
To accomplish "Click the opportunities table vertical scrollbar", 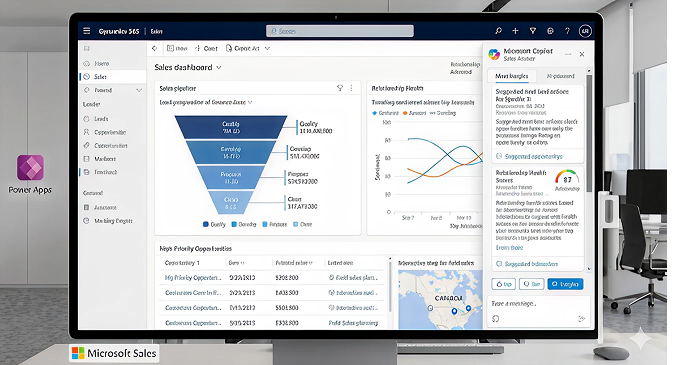I will tap(390, 286).
